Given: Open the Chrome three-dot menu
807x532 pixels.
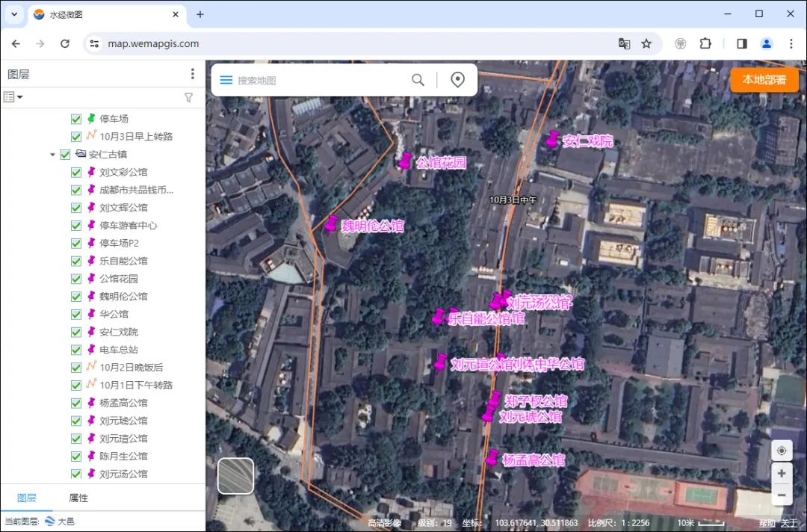Looking at the screenshot, I should click(791, 44).
